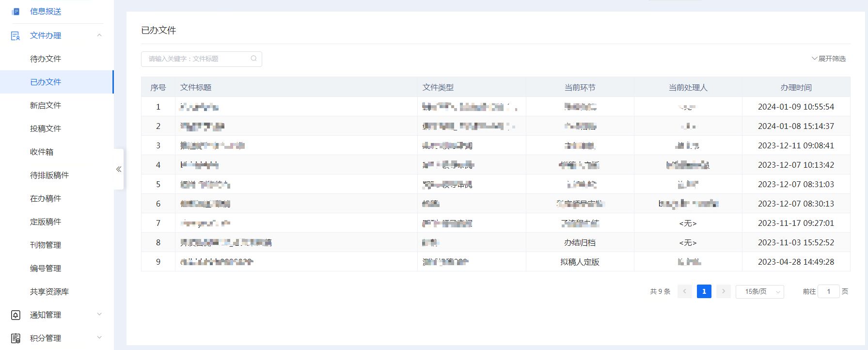The width and height of the screenshot is (868, 350).
Task: Open 新启文件 menu item
Action: point(57,105)
